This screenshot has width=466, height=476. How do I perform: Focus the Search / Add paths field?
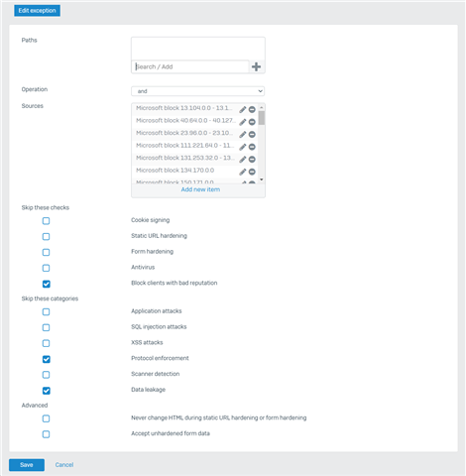click(x=190, y=66)
